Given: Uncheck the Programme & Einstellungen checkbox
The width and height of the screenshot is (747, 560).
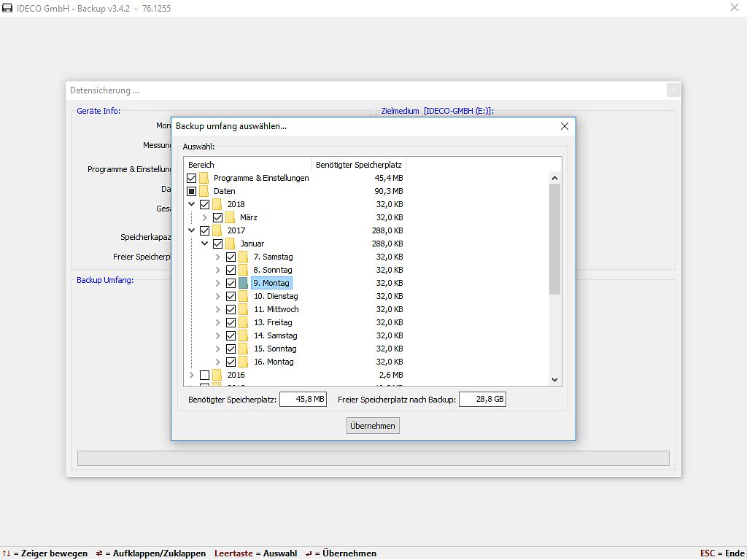Looking at the screenshot, I should [192, 178].
